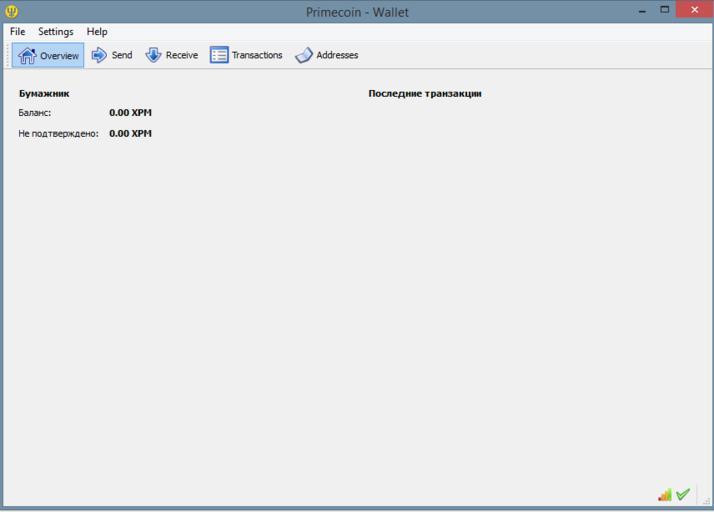Click the Не подтверждено 0.00 XPM amount
This screenshot has width=714, height=512.
tap(130, 133)
